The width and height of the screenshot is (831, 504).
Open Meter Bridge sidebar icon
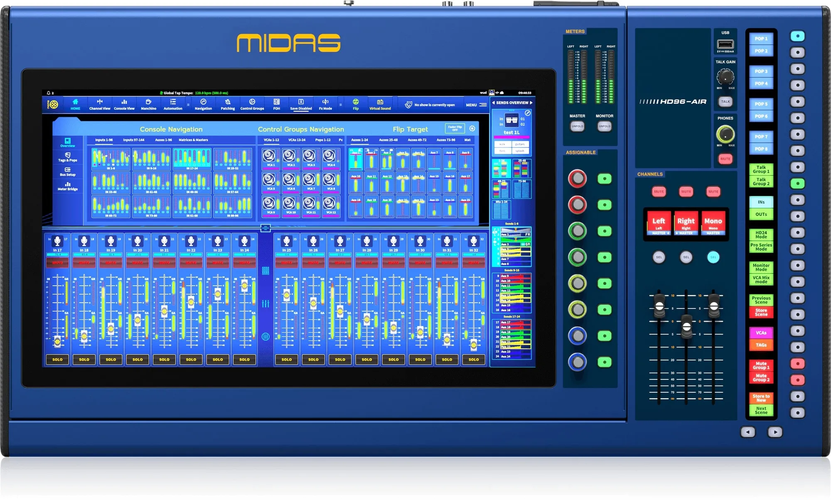[x=67, y=186]
